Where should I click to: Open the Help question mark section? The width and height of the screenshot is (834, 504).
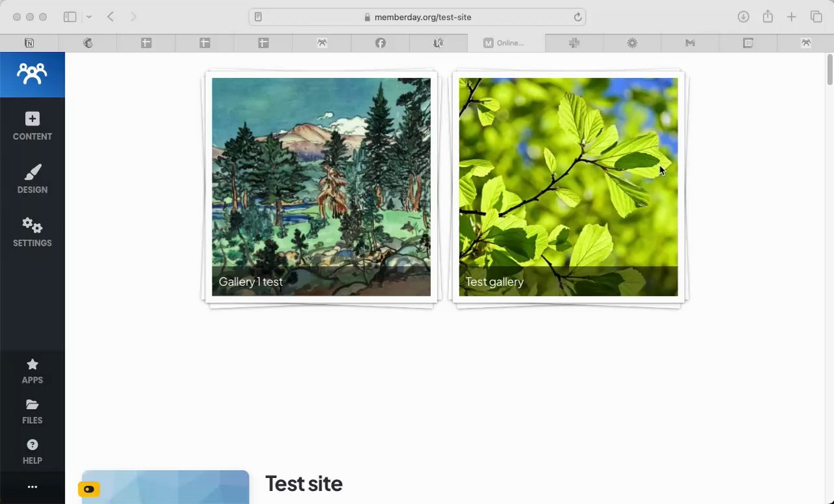pyautogui.click(x=32, y=451)
